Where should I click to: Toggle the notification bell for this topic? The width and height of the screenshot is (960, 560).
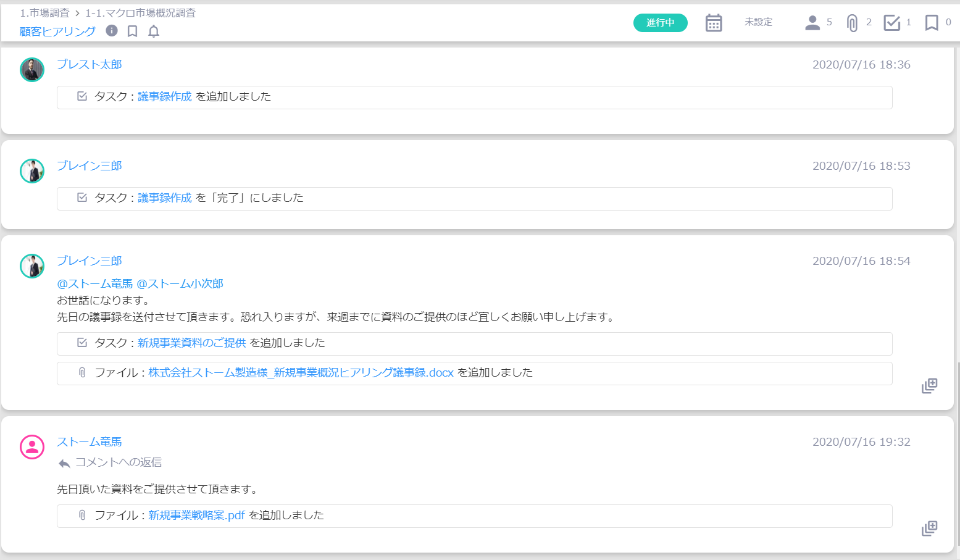coord(154,31)
